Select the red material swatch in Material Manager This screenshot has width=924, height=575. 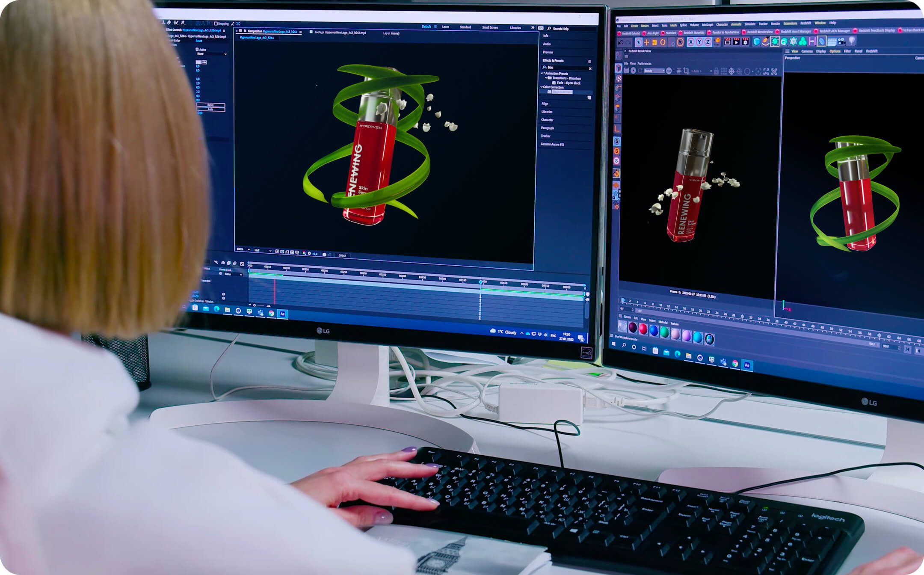tap(643, 329)
